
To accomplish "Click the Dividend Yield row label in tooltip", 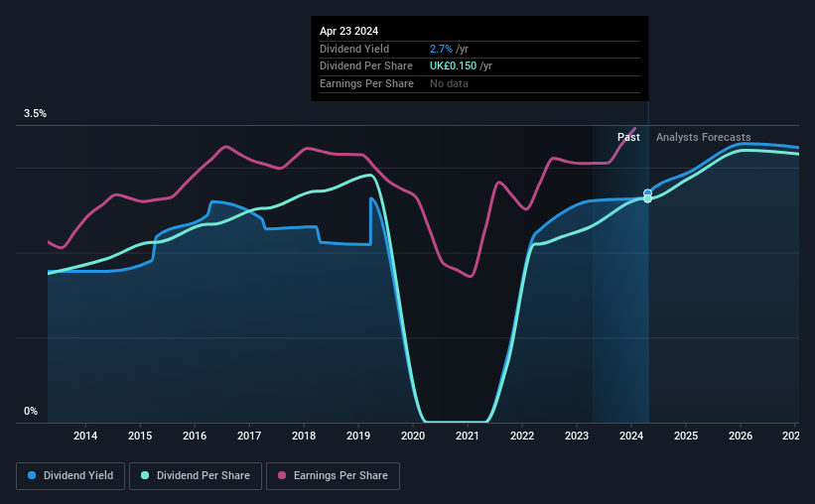I will coord(354,49).
